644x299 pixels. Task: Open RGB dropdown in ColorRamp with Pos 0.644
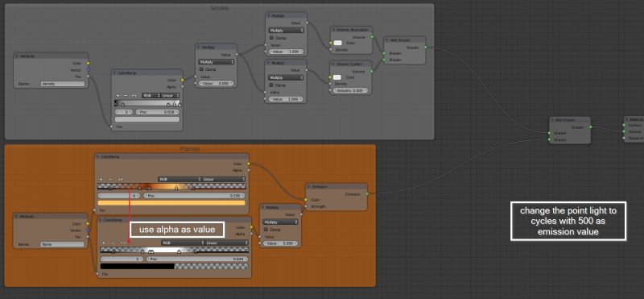tap(182, 243)
